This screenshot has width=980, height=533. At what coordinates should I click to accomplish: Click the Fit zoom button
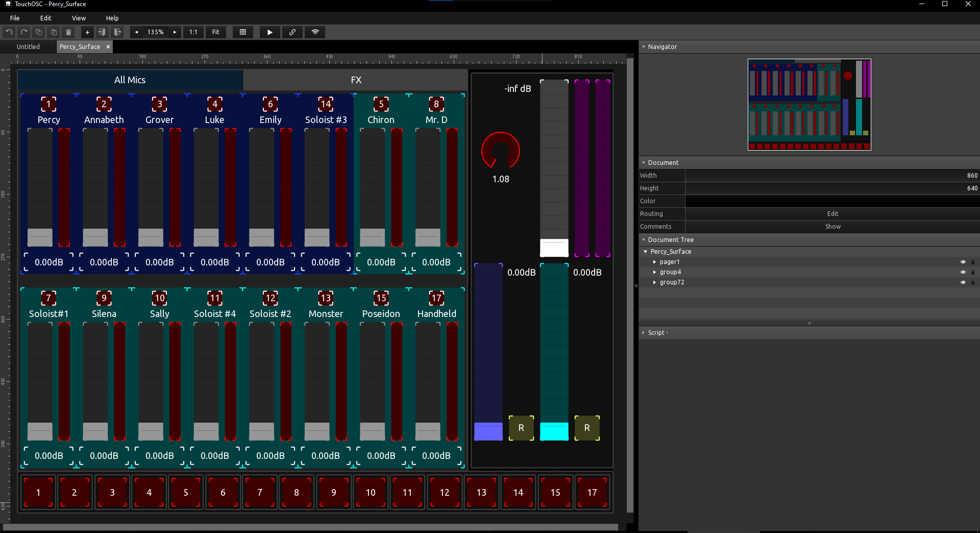pos(216,32)
